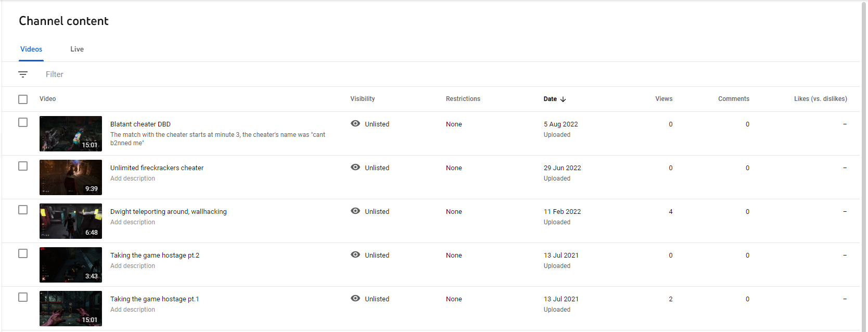Click eye icon for Taking the game hostage pt.2
This screenshot has height=332, width=868.
click(x=355, y=255)
